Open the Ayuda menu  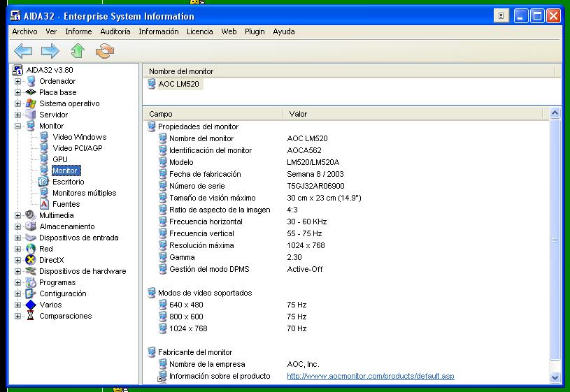click(283, 31)
